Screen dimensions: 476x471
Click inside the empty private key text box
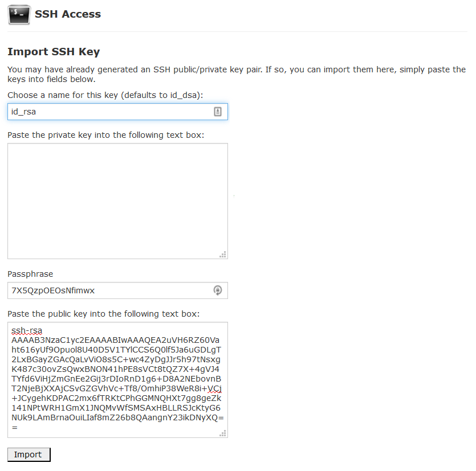[x=117, y=201]
